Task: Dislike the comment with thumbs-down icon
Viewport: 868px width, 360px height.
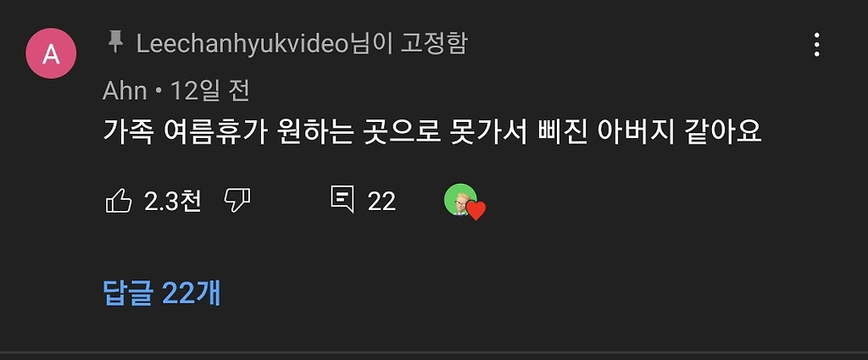Action: click(237, 200)
